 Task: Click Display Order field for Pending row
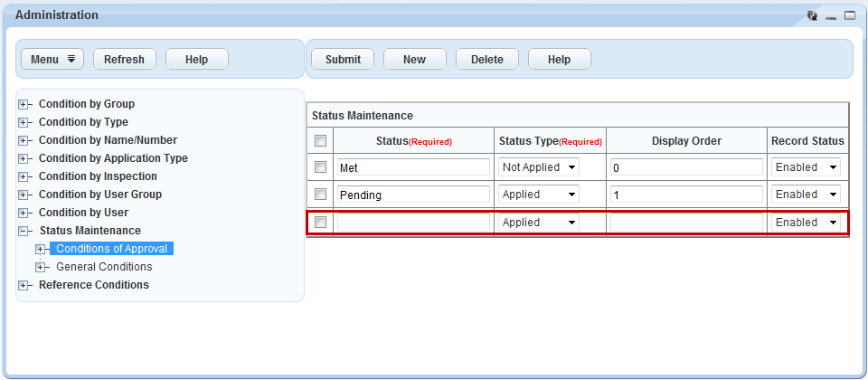(686, 195)
